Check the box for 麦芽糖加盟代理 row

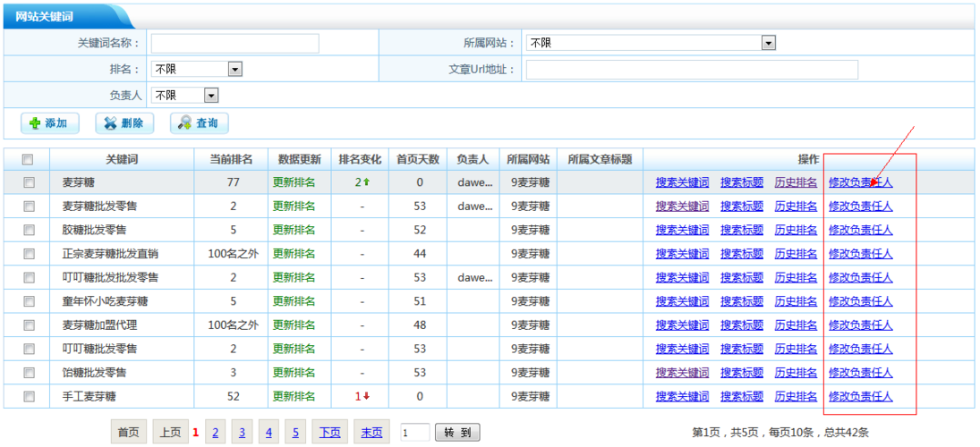pyautogui.click(x=28, y=325)
